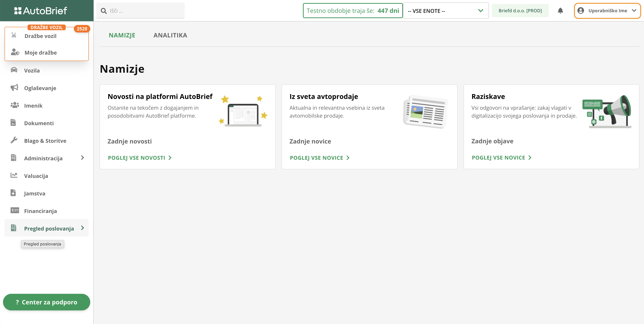Click the Jamstva document-plus icon
This screenshot has width=644, height=324.
(13, 193)
